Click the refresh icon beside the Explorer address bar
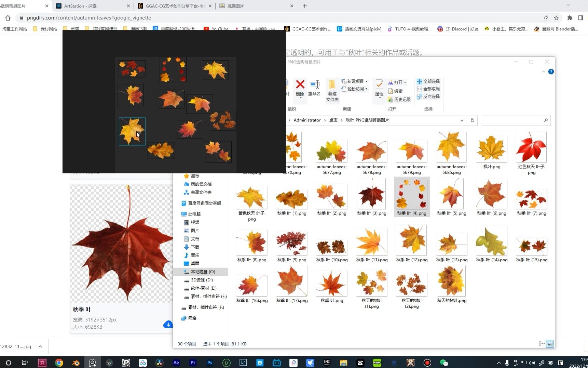Image resolution: width=588 pixels, height=368 pixels. [473, 120]
